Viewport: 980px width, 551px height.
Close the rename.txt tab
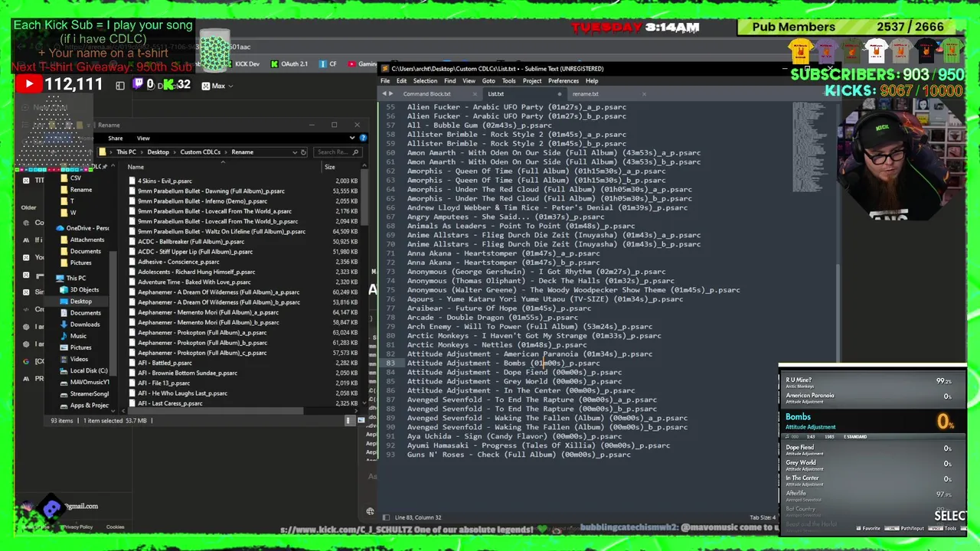[644, 94]
